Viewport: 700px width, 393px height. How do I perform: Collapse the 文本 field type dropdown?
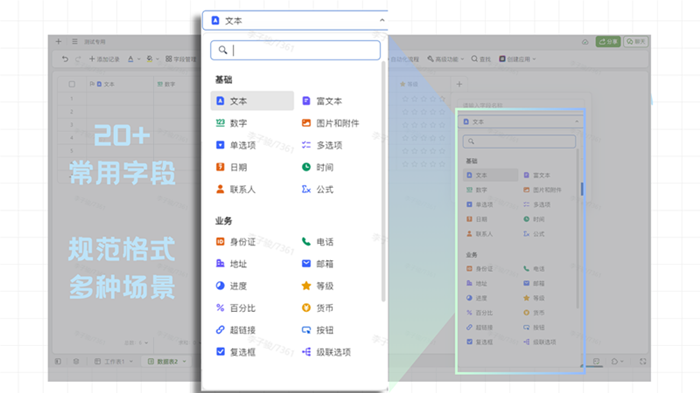382,21
